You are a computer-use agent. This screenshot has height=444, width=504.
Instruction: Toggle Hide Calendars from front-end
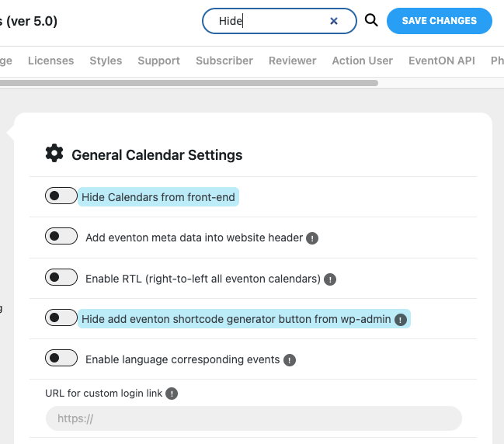tap(61, 196)
